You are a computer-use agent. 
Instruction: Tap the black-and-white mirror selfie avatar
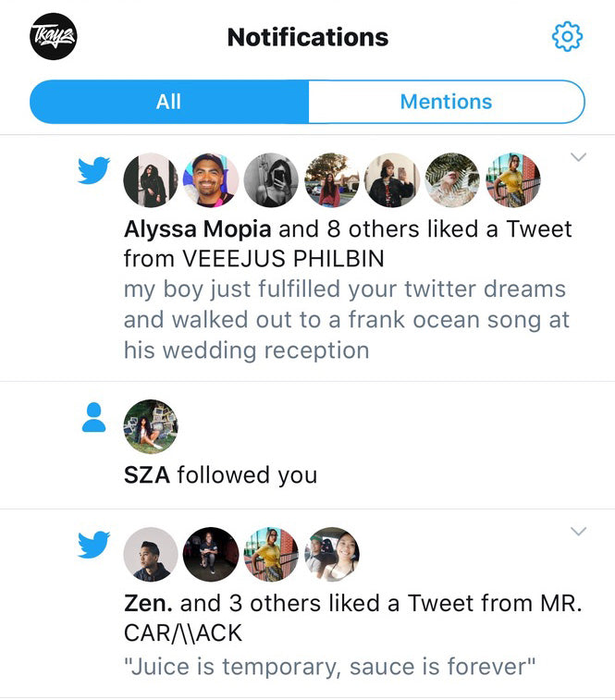click(271, 179)
